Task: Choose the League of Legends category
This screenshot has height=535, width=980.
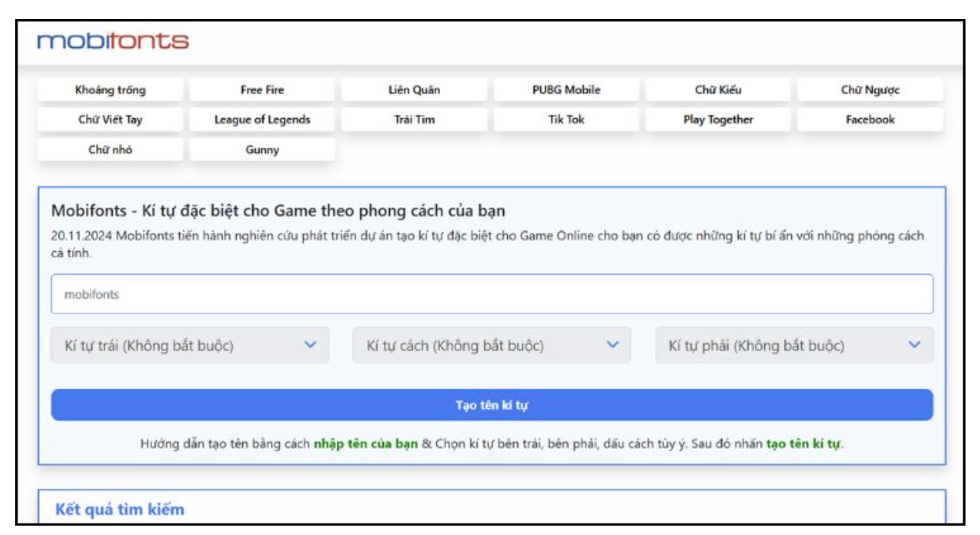Action: click(262, 119)
